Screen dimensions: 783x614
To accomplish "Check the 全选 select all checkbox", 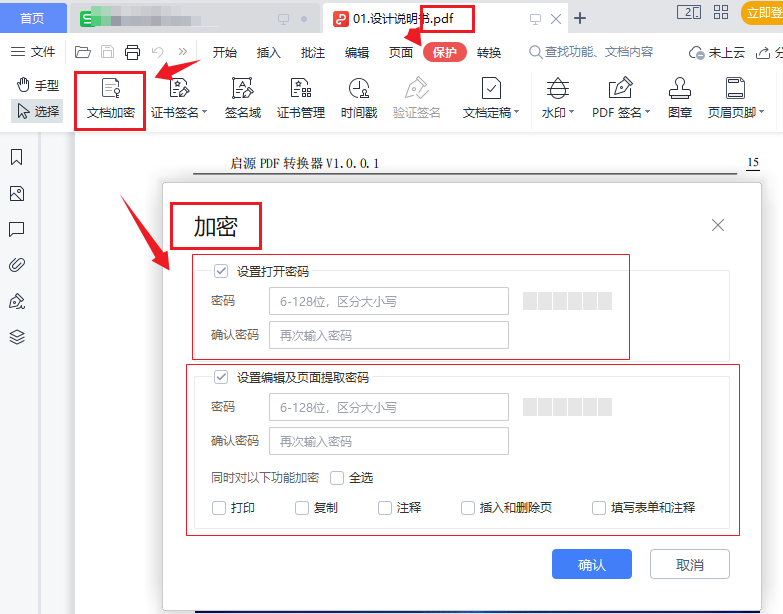I will pos(337,478).
